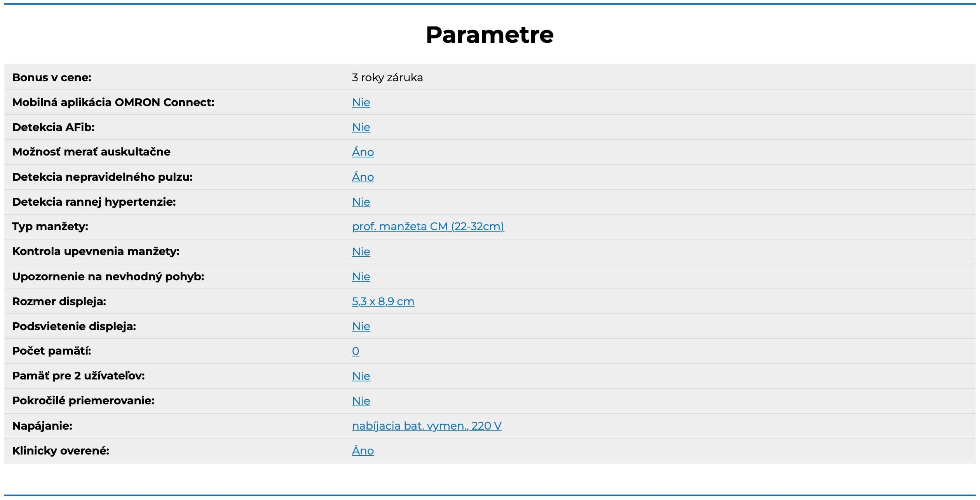The image size is (980, 500).
Task: Click the 0 link for Počet pamätí
Action: [x=356, y=351]
